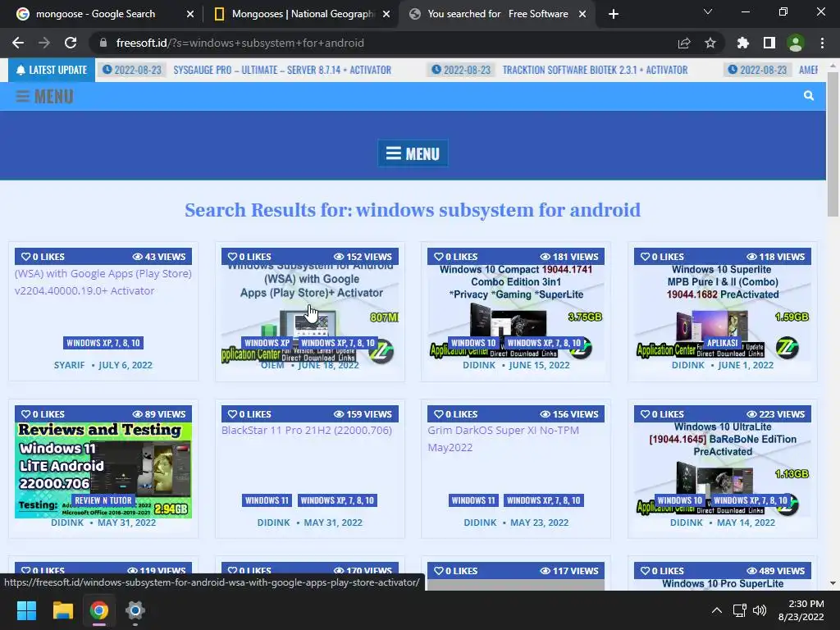Screen dimensions: 840x630
Task: Open the network tray icon
Action: (x=740, y=610)
